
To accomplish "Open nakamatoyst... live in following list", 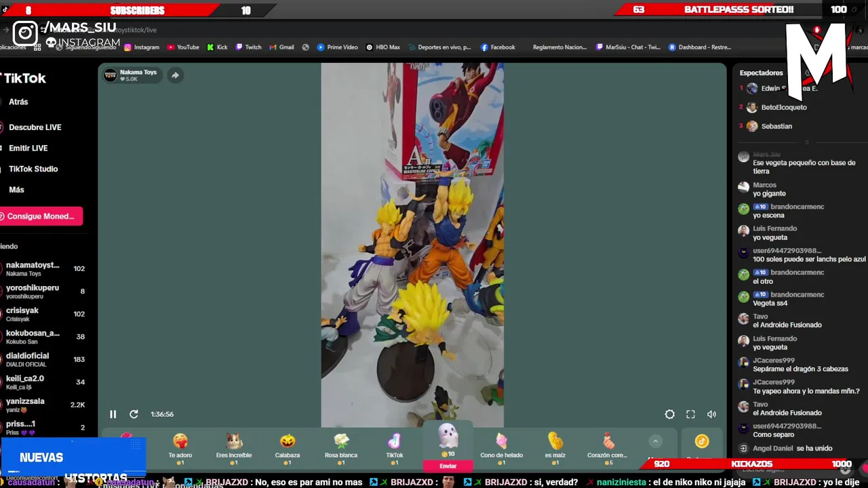I will pos(44,269).
